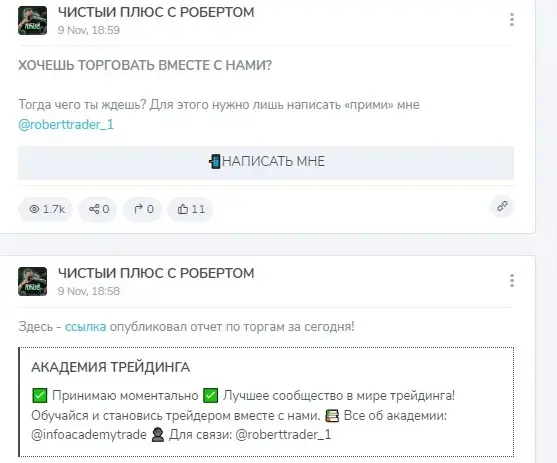The width and height of the screenshot is (557, 463).
Task: Click the channel avatar on the 18:58 post
Action: (x=32, y=281)
